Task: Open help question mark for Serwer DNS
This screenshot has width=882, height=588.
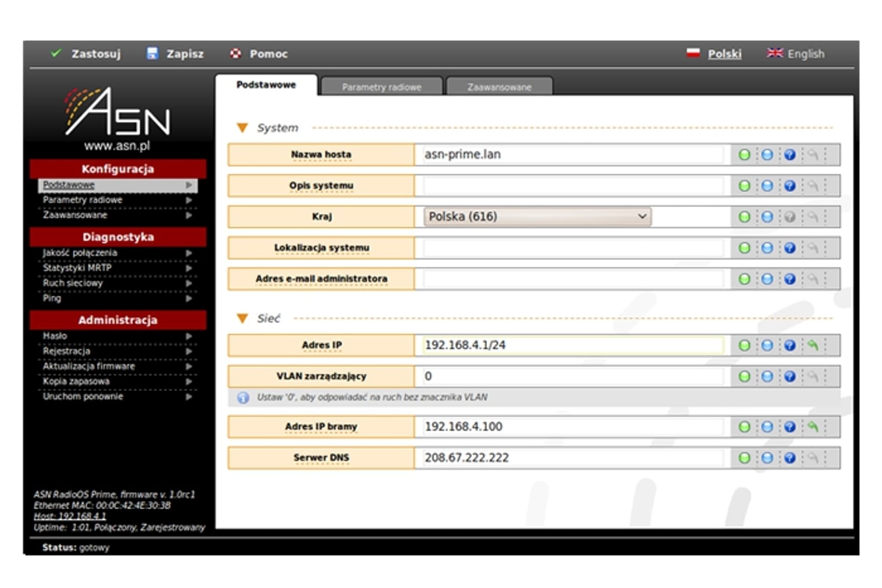Action: pyautogui.click(x=790, y=458)
